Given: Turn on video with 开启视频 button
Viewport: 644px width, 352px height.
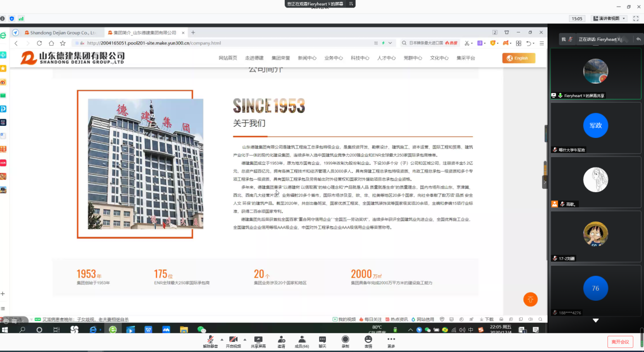Looking at the screenshot, I should [x=233, y=341].
